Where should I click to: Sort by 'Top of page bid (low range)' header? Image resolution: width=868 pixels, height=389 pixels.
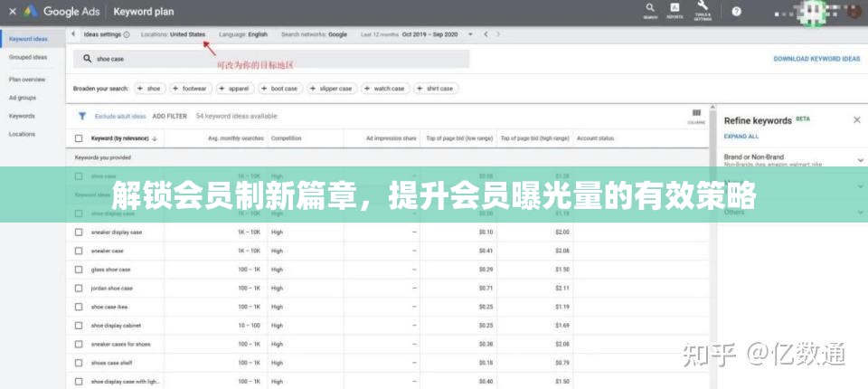click(x=459, y=138)
